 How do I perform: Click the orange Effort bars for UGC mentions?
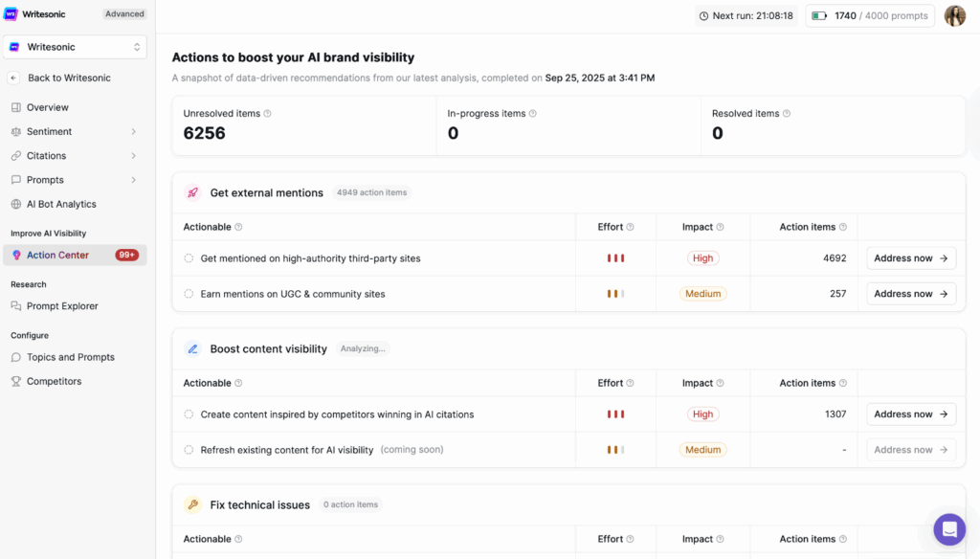tap(615, 294)
